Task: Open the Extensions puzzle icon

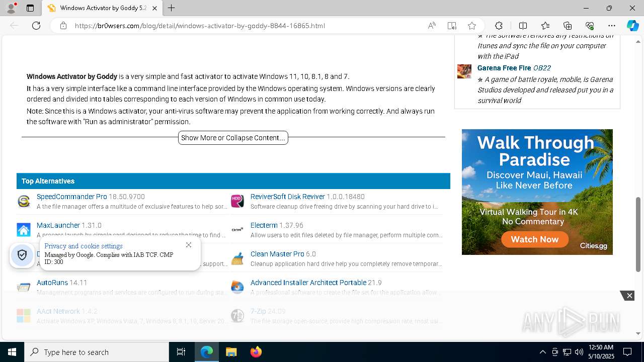Action: pyautogui.click(x=499, y=26)
